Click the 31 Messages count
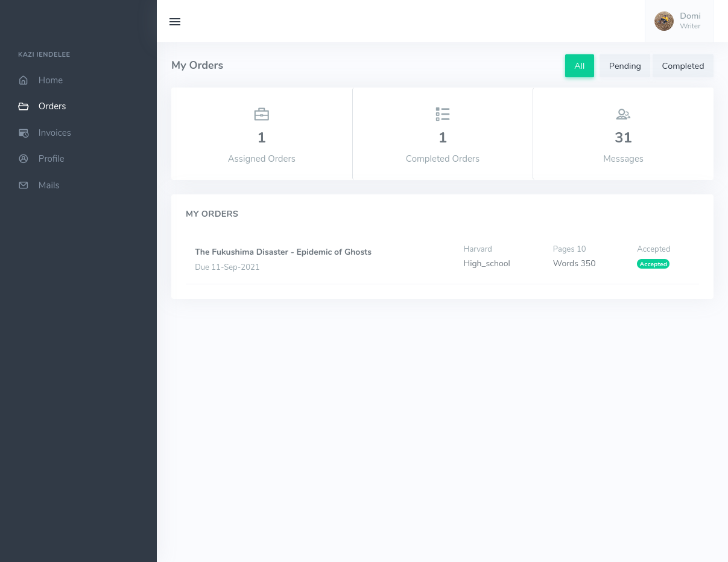728x562 pixels. 623,138
